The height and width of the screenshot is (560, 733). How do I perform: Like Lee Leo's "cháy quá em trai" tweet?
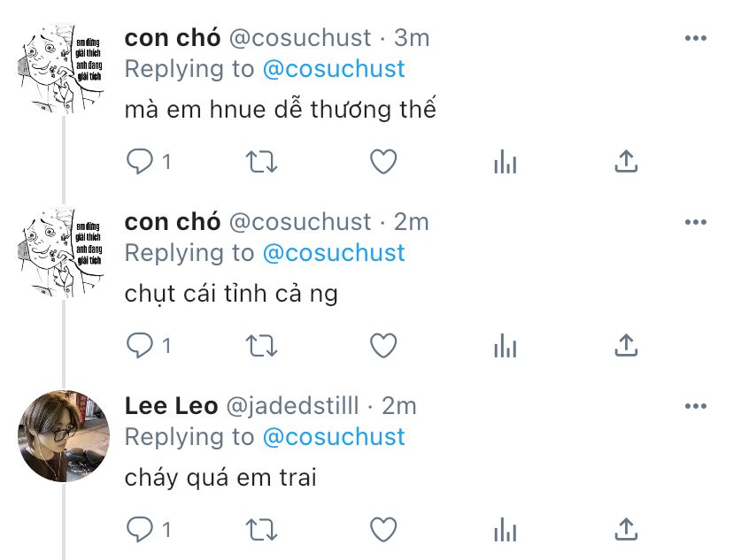pyautogui.click(x=383, y=530)
